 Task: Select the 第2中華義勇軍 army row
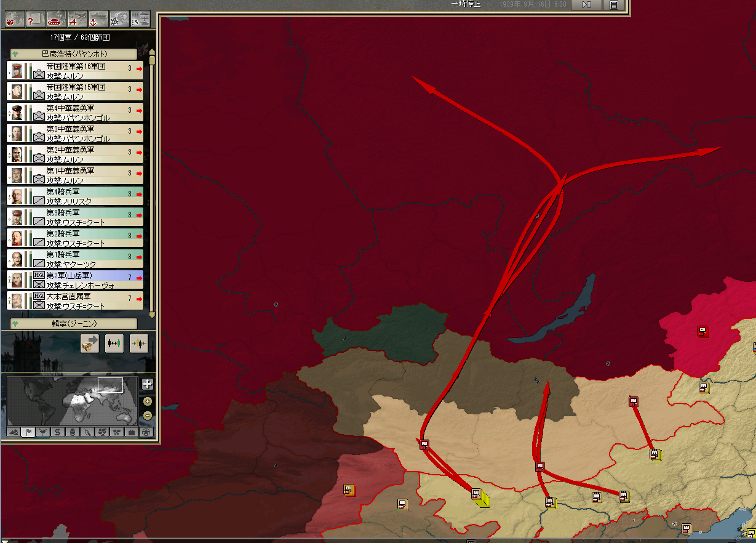tap(75, 154)
